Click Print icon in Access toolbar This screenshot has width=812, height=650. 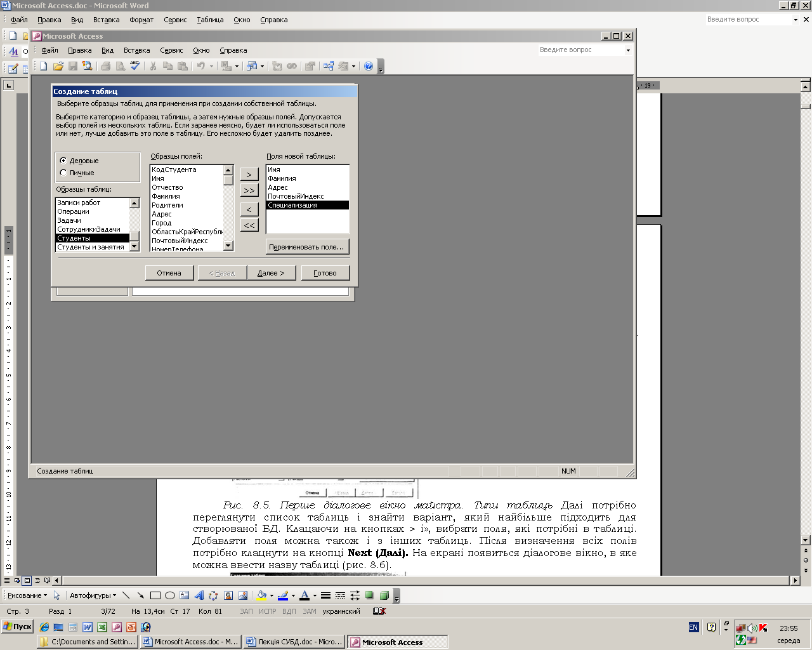[x=106, y=66]
